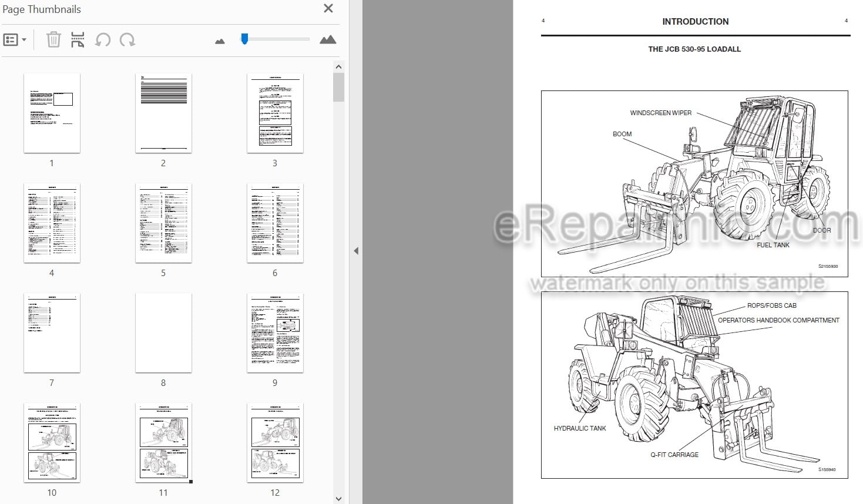The width and height of the screenshot is (863, 504).
Task: Click the ROPS/FOBS CAB label
Action: pos(772,305)
